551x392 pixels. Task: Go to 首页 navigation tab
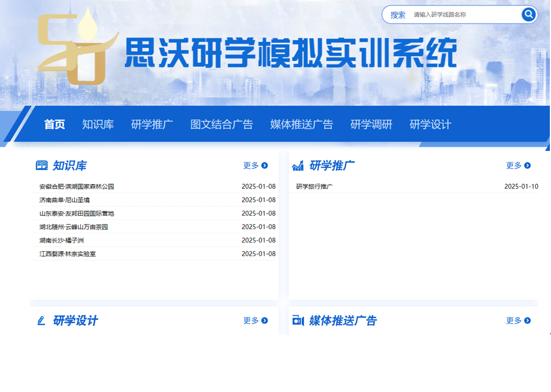55,124
